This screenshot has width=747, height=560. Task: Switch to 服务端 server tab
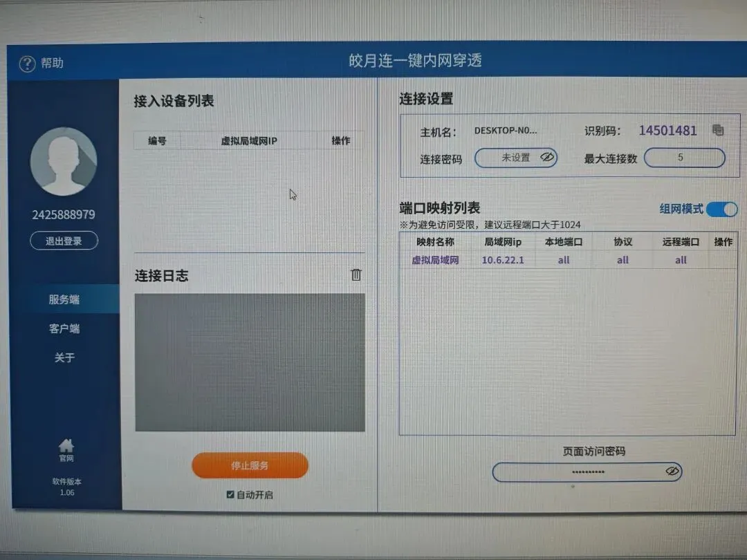click(64, 299)
